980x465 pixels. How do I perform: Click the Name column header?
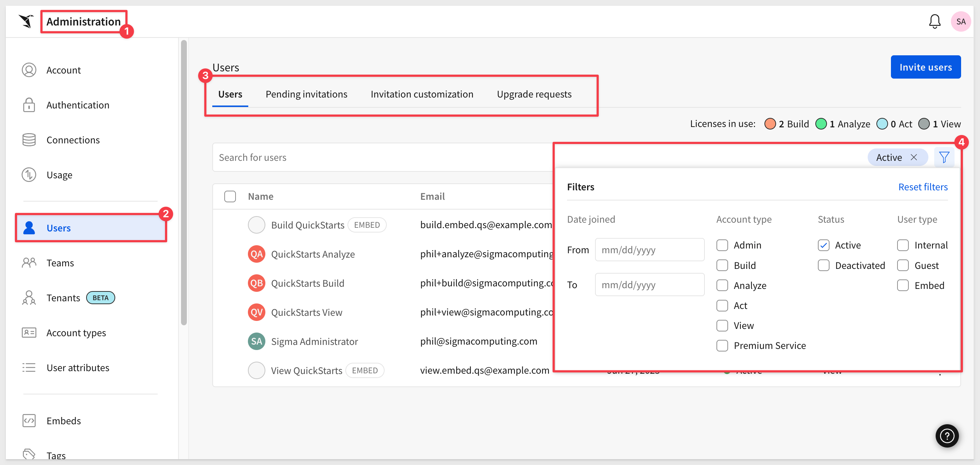click(x=261, y=196)
